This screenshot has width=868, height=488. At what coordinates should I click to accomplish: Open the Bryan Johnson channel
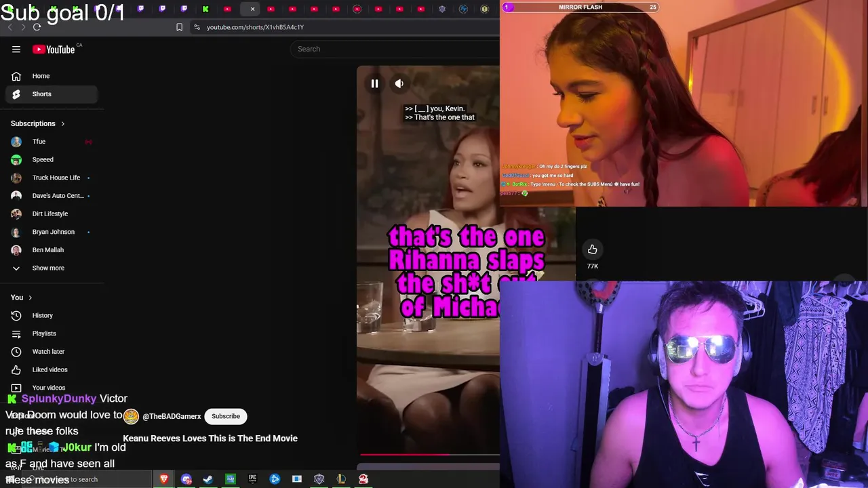tap(52, 232)
